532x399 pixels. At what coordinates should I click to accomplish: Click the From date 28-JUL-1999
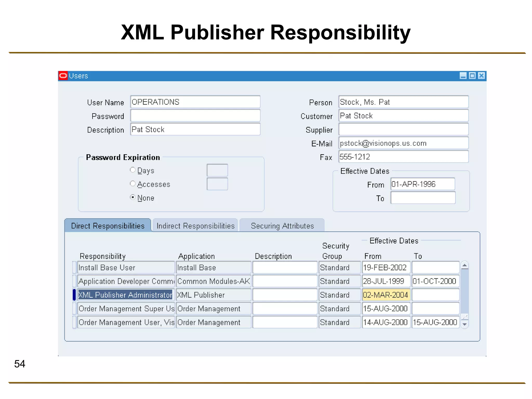click(x=386, y=281)
